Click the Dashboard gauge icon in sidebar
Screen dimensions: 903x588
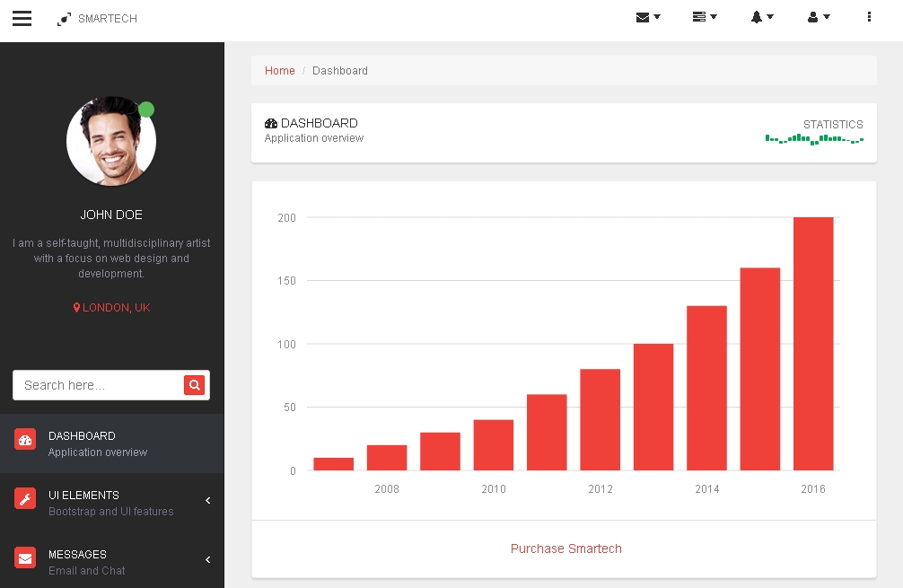tap(25, 440)
